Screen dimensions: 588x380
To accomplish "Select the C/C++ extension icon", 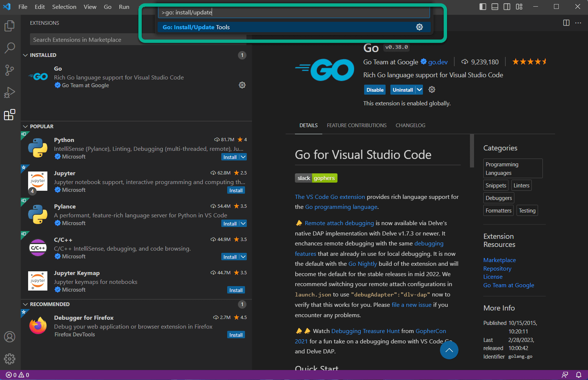I will [x=38, y=248].
